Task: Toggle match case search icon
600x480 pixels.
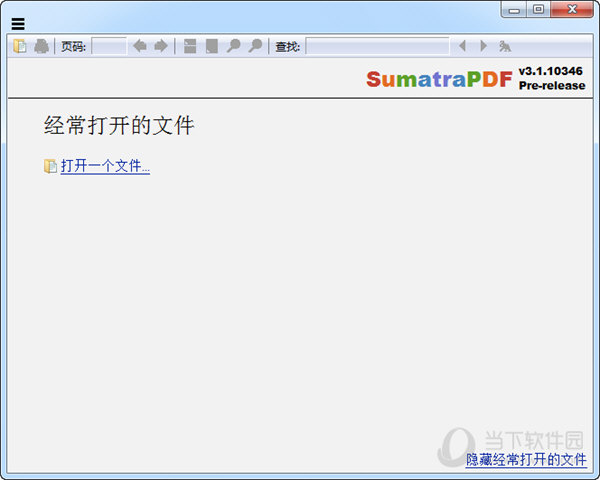Action: [505, 46]
